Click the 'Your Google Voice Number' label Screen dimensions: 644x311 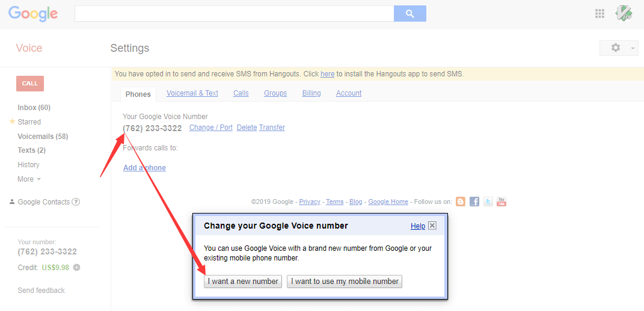165,117
